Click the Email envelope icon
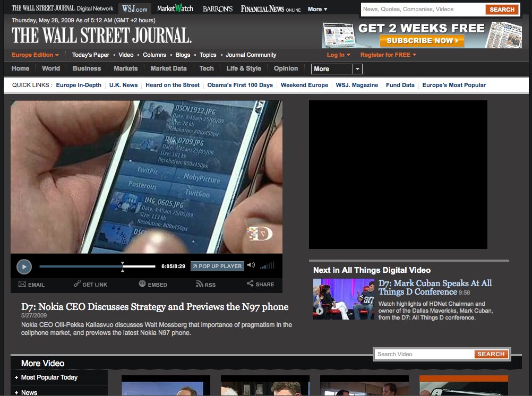 click(22, 284)
